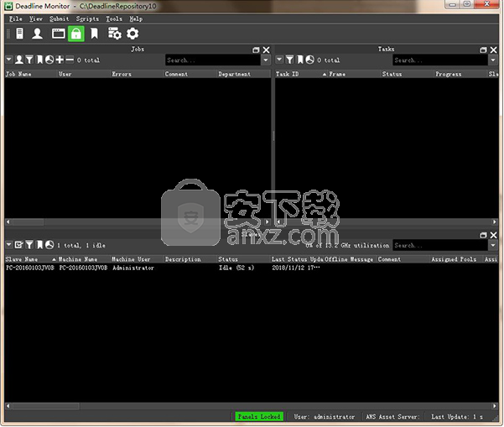Open the Slaves search history dropdown
The image size is (504, 427).
pos(493,245)
